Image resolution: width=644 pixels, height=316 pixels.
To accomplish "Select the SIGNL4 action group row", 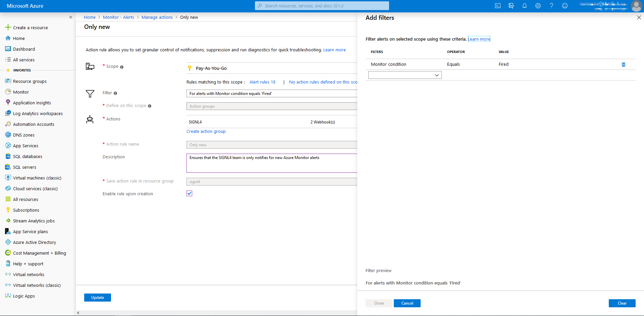I will point(272,122).
